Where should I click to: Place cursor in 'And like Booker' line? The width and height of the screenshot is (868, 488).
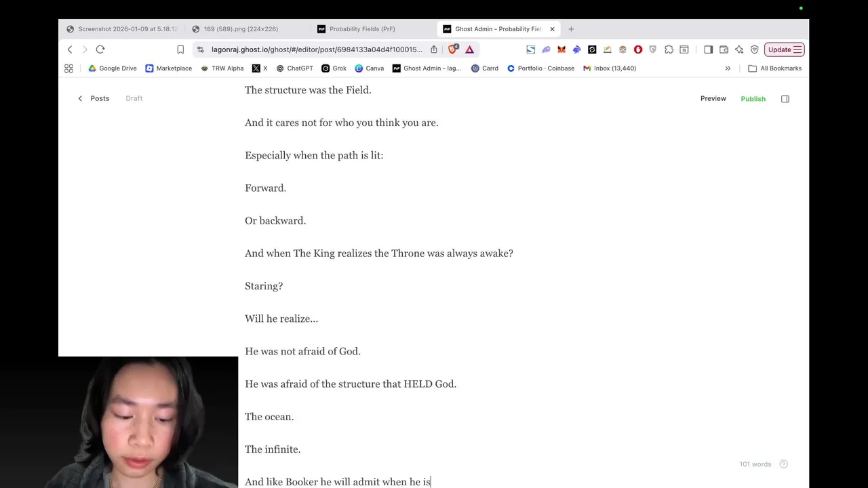tap(338, 482)
